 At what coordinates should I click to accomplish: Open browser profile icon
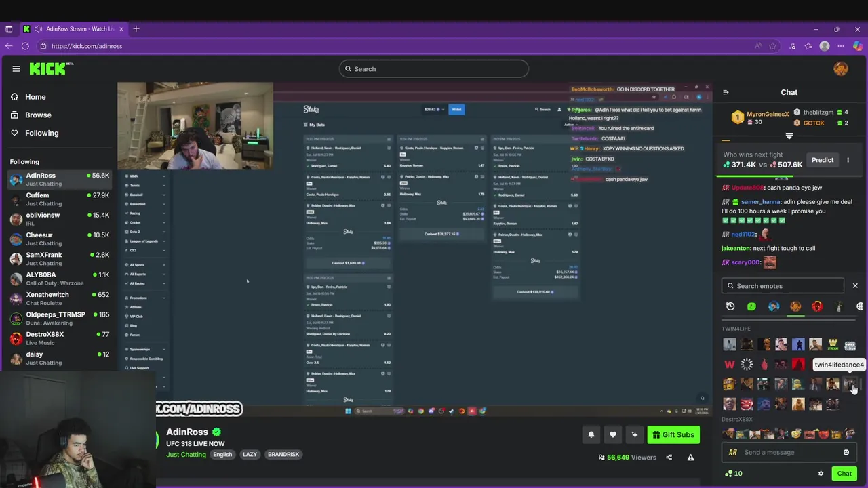pos(825,46)
